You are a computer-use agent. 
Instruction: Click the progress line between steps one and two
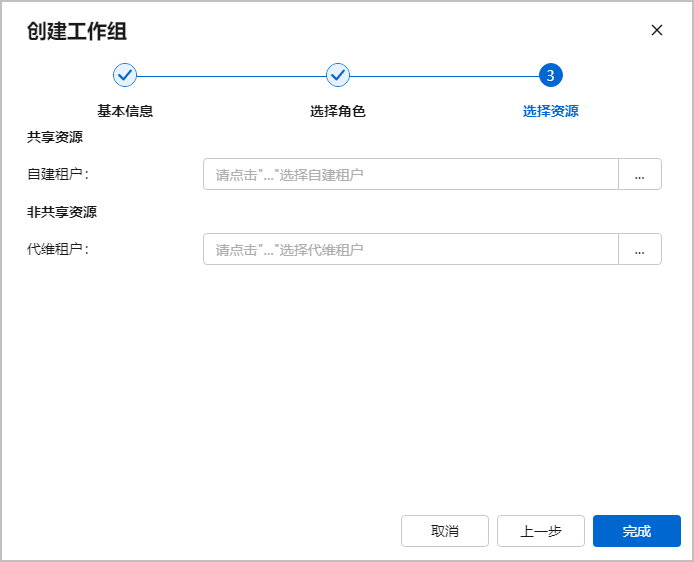(231, 75)
